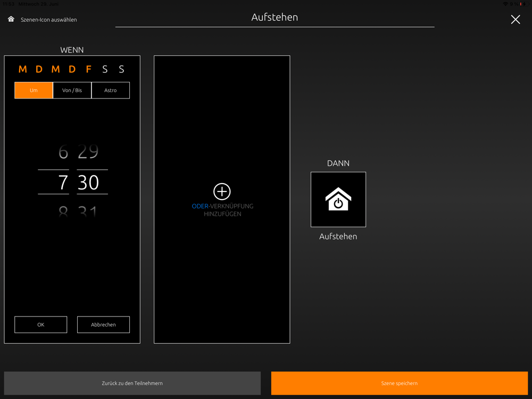Pick hour 6 in the time wheel
The width and height of the screenshot is (532, 399).
(x=63, y=152)
